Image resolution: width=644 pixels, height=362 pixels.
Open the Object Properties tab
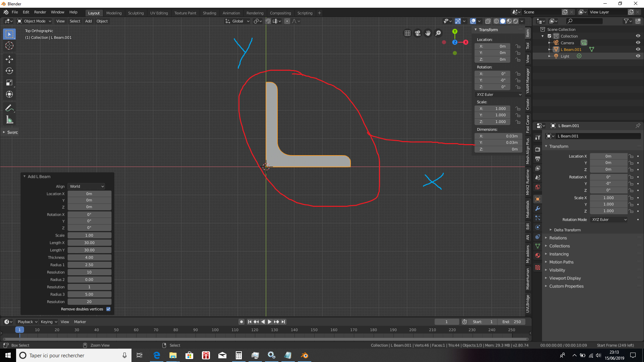point(537,199)
